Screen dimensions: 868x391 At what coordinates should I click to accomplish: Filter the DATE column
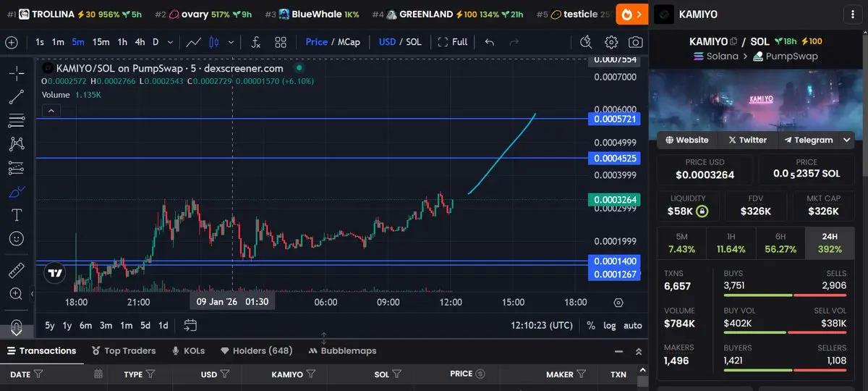click(x=38, y=374)
